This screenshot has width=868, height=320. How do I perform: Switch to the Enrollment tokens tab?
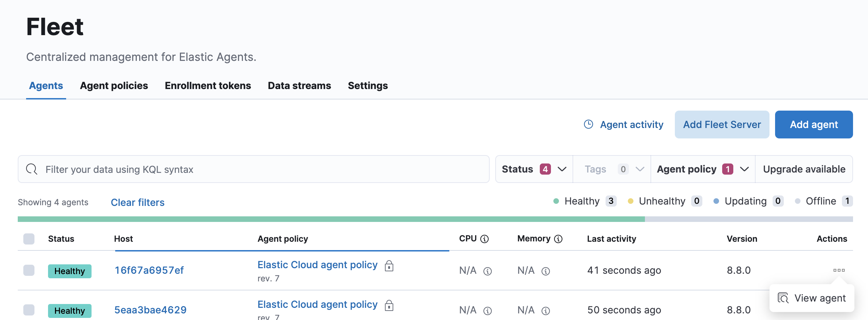click(208, 86)
